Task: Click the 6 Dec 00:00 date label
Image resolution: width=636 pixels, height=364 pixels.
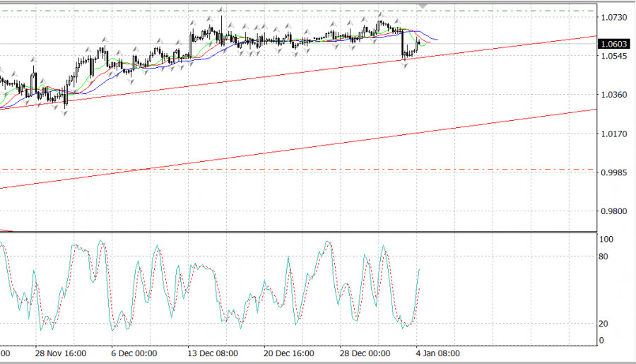Action: pyautogui.click(x=134, y=353)
